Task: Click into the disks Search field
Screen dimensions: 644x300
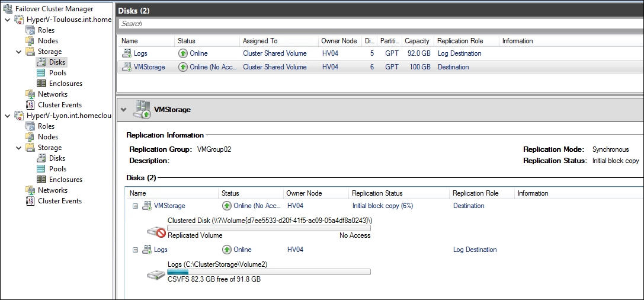Action: pos(379,24)
